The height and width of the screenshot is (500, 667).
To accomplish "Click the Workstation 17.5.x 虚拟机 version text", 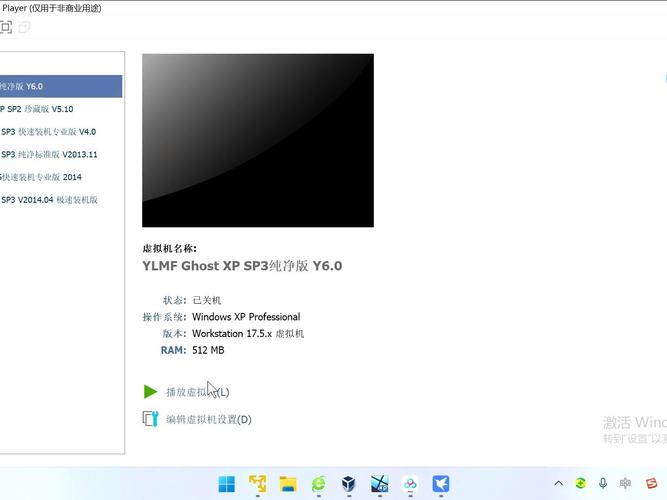I will click(248, 334).
